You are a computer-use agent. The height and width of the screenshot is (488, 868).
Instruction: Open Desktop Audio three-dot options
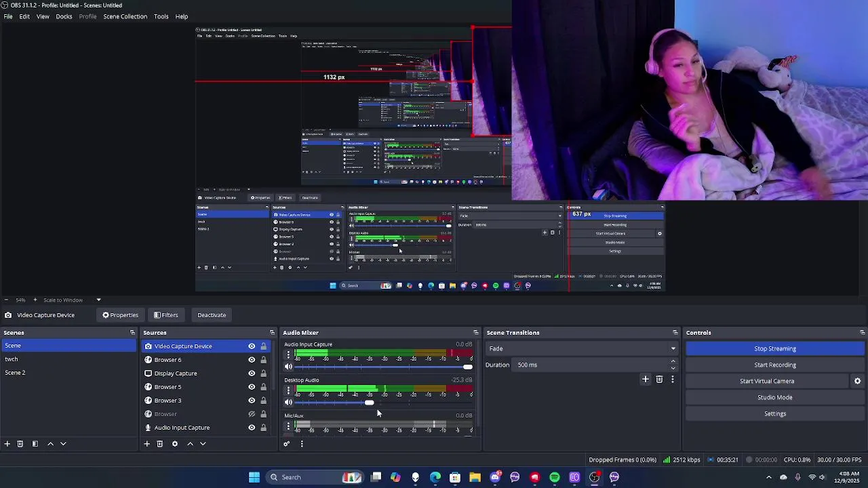click(x=288, y=390)
